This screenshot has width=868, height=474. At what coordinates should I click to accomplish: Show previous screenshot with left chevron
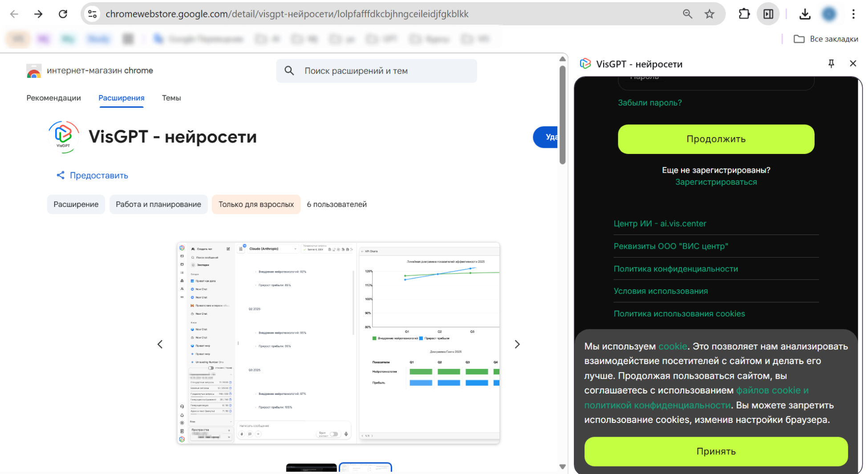pyautogui.click(x=160, y=344)
